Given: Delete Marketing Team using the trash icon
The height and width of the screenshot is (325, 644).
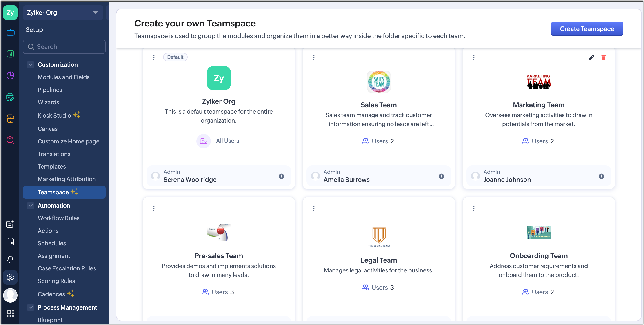Looking at the screenshot, I should click(x=603, y=58).
